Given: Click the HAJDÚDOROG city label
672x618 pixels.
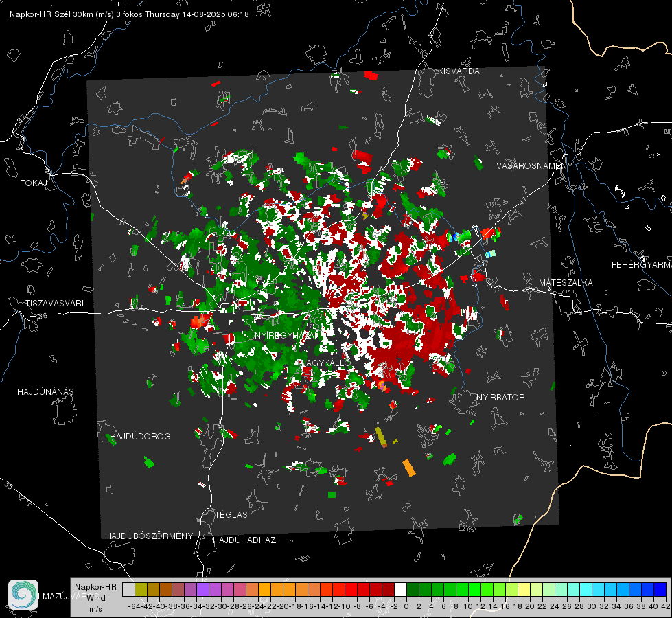Looking at the screenshot, I should 140,436.
